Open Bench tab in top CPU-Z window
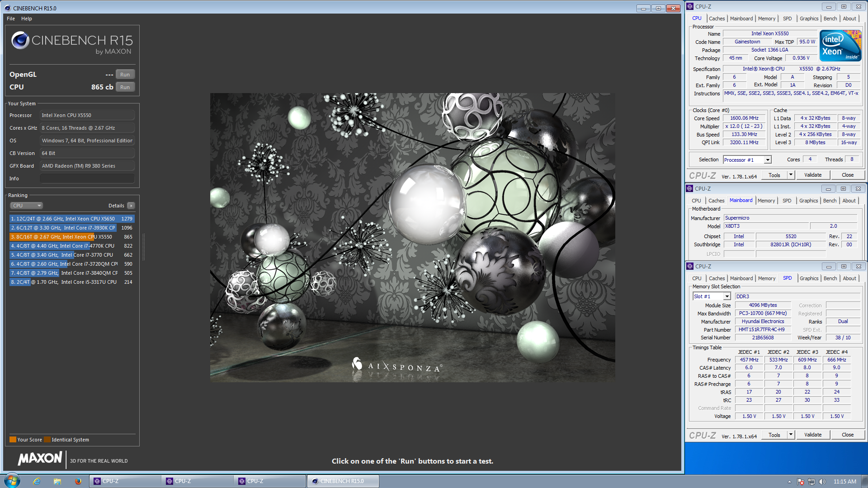Image resolution: width=868 pixels, height=488 pixels. pos(830,19)
